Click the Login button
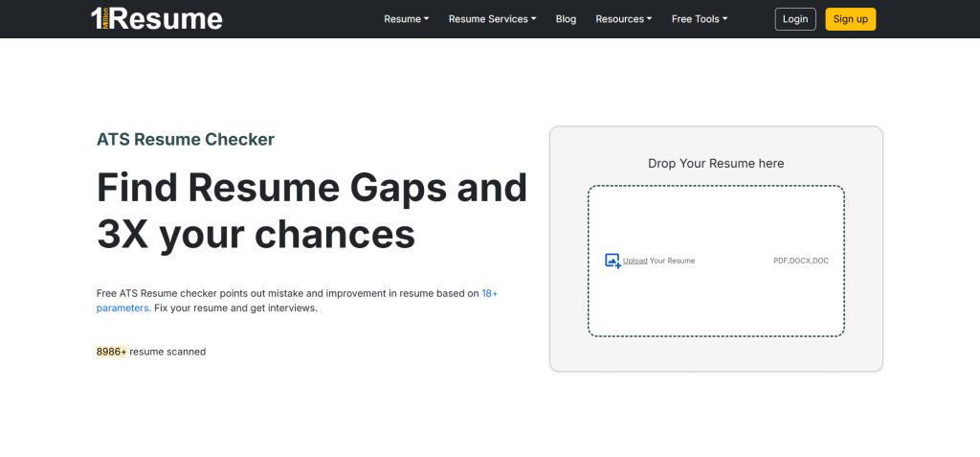980x457 pixels. pos(795,19)
